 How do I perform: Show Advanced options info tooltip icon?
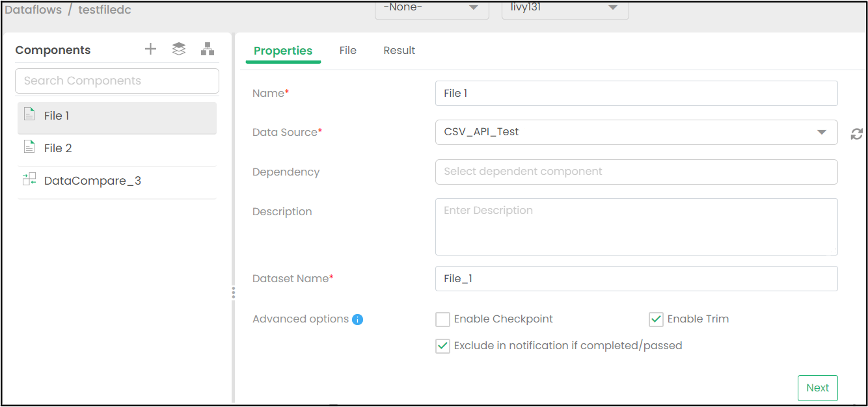coord(357,319)
